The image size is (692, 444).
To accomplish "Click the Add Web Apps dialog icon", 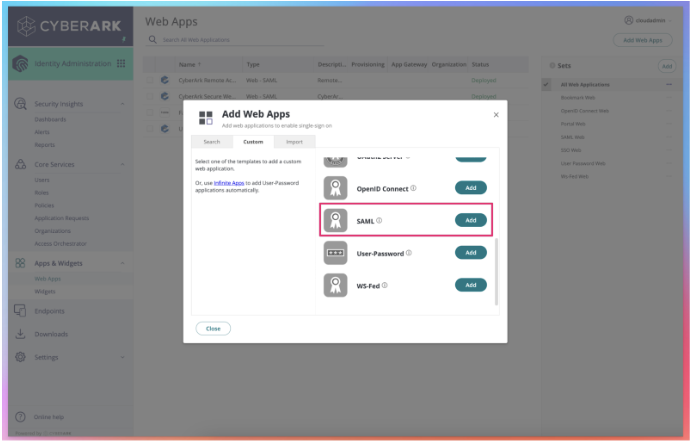I will click(x=206, y=118).
